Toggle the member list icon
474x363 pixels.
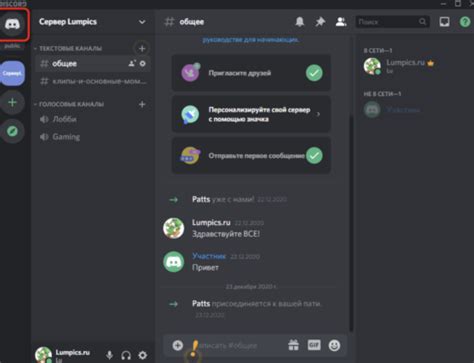[341, 22]
